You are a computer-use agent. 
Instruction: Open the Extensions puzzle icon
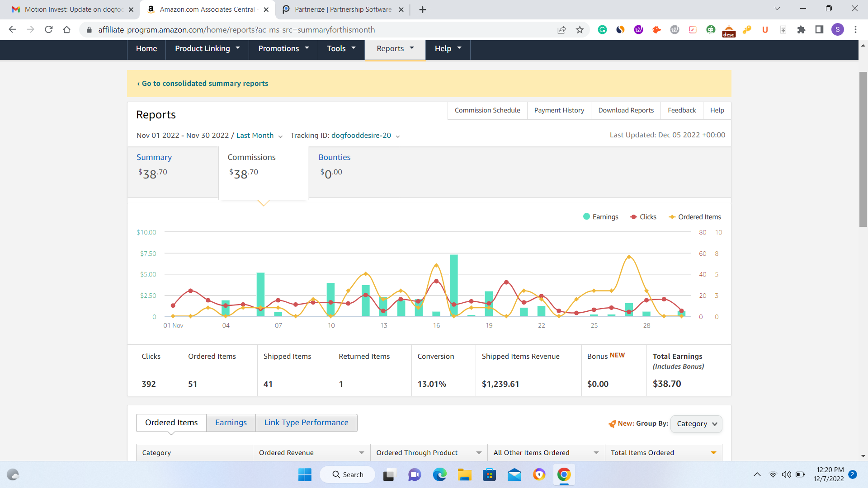point(801,30)
